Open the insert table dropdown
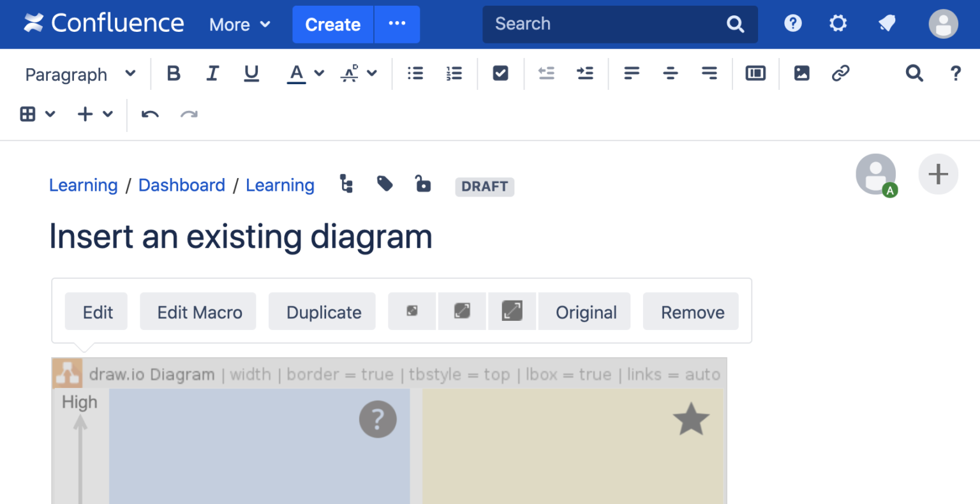Viewport: 980px width, 504px height. tap(38, 115)
